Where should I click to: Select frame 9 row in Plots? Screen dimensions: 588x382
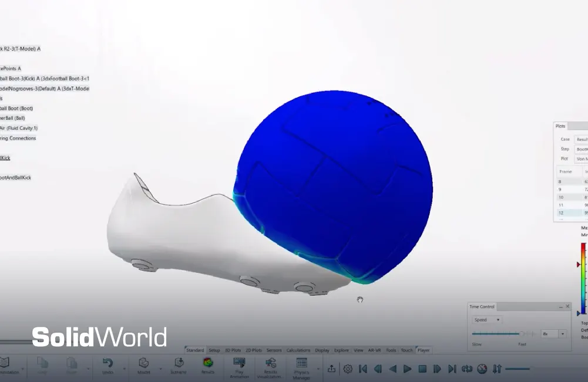point(571,190)
